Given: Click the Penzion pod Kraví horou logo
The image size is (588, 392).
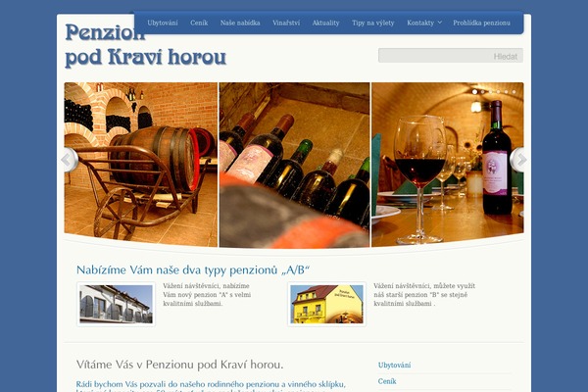Looking at the screenshot, I should 145,45.
